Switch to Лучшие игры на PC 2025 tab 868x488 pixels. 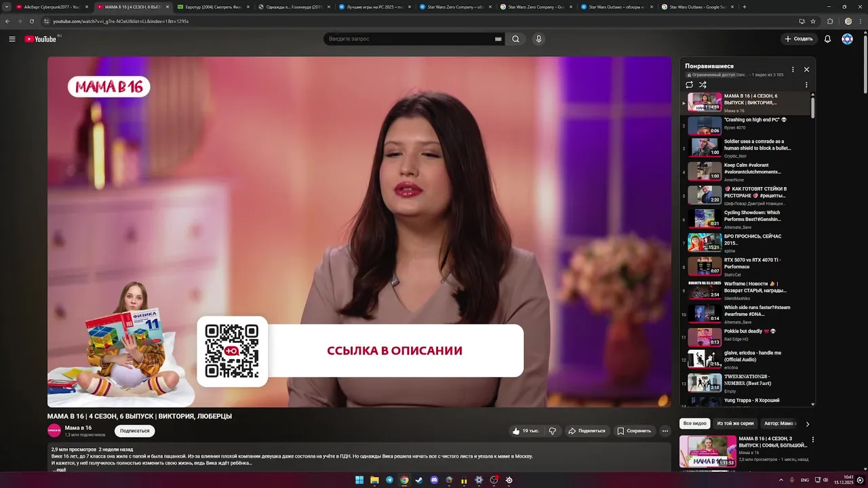(x=374, y=7)
